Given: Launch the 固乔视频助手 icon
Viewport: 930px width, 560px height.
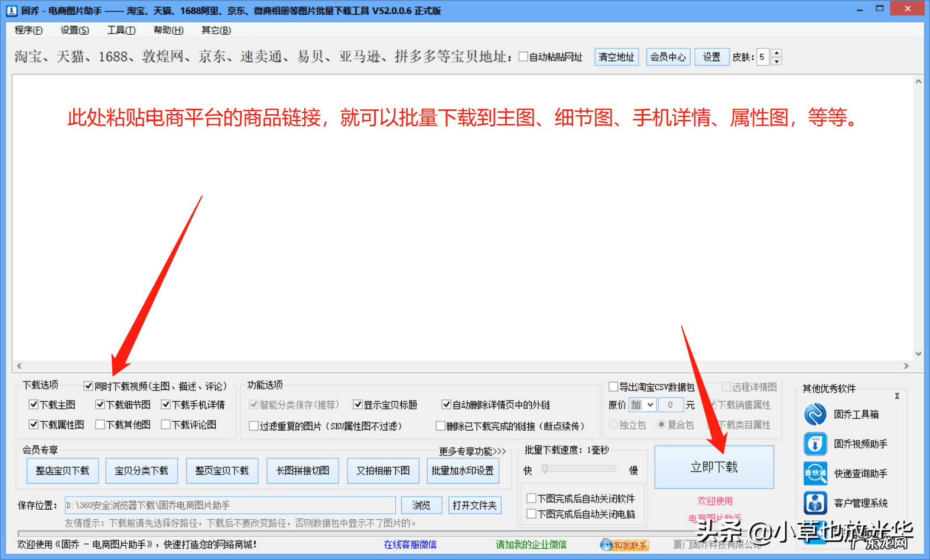Looking at the screenshot, I should pos(815,444).
